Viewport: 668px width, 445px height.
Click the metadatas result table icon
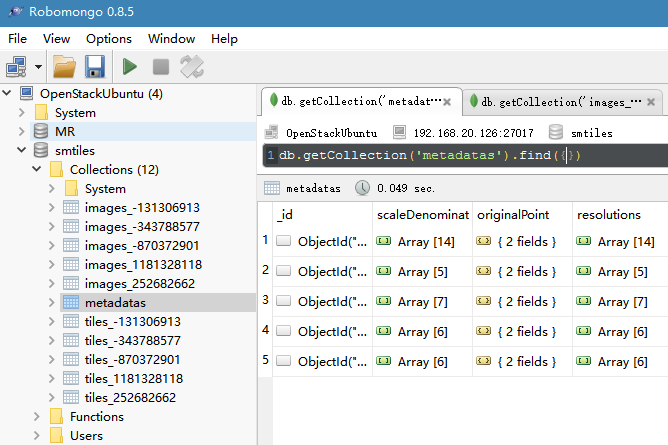(272, 188)
